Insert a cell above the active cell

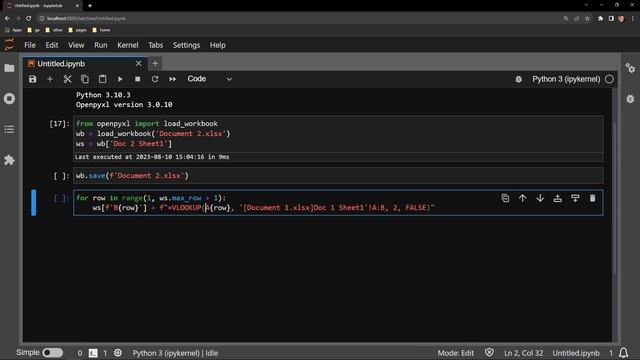pos(558,198)
